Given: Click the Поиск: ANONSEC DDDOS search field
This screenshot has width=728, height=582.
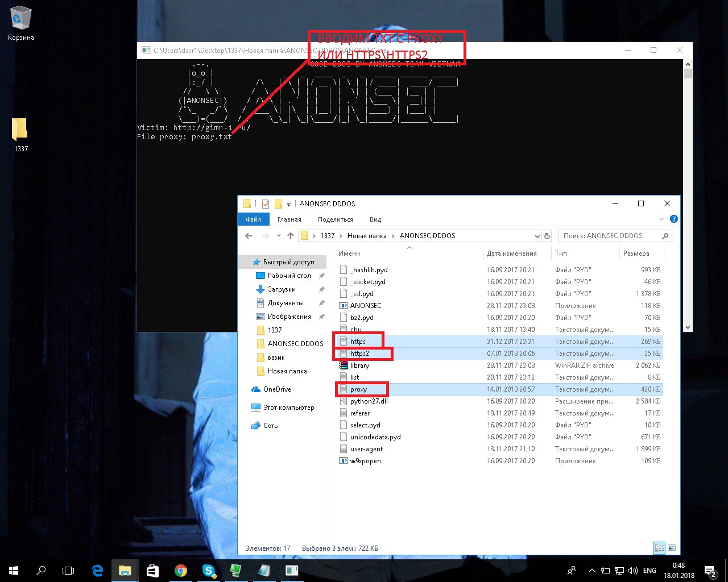Looking at the screenshot, I should (x=615, y=235).
